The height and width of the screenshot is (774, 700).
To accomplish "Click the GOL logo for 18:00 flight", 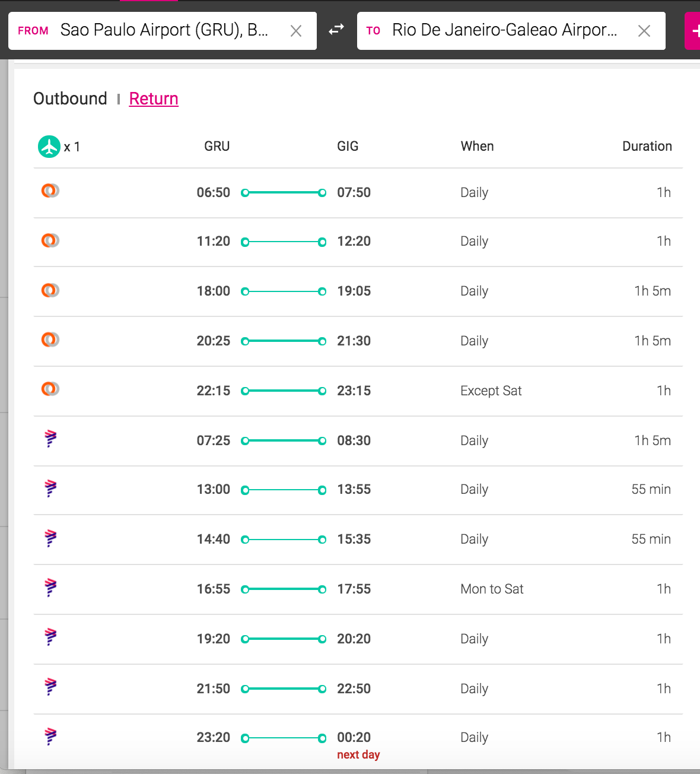I will (x=50, y=290).
